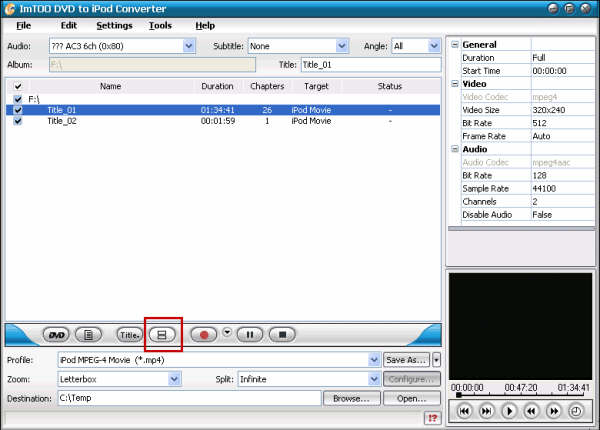Toggle the select-all checkbox in list header
600x430 pixels.
18,86
